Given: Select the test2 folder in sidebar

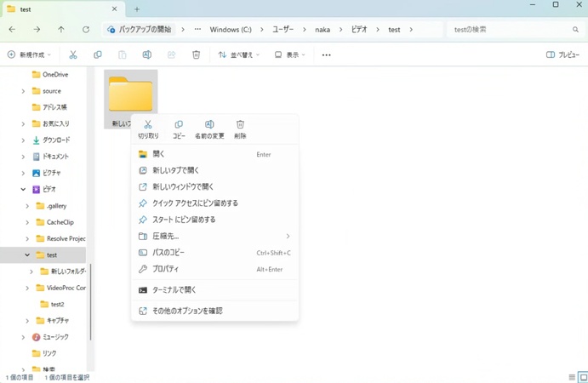Looking at the screenshot, I should click(57, 304).
